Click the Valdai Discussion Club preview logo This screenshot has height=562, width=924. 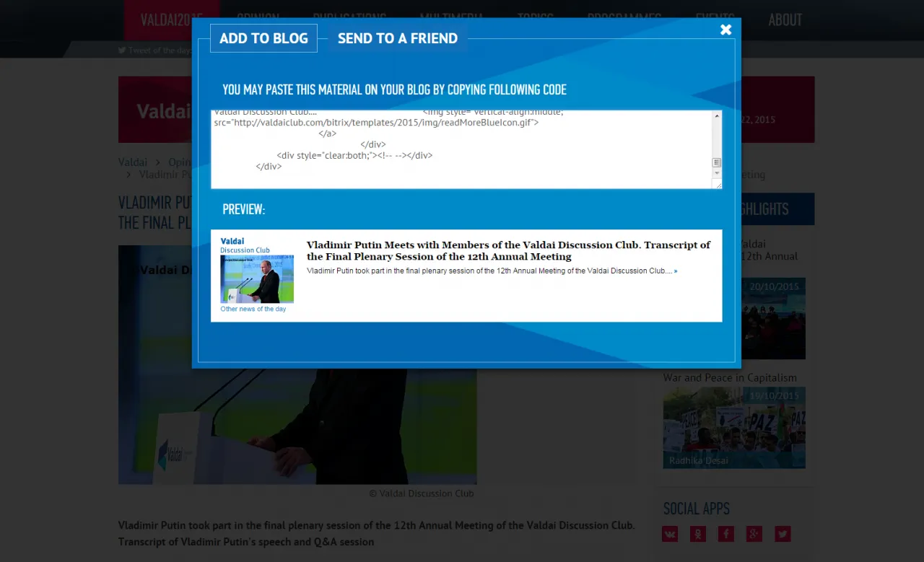[245, 245]
